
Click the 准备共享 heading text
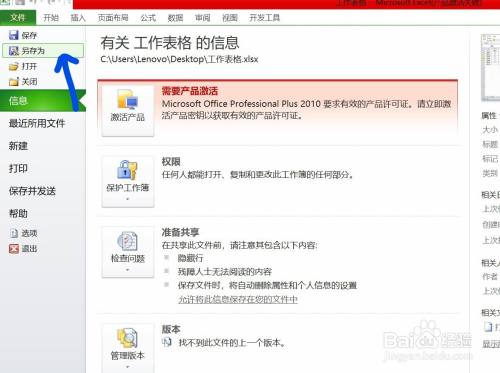(x=180, y=232)
